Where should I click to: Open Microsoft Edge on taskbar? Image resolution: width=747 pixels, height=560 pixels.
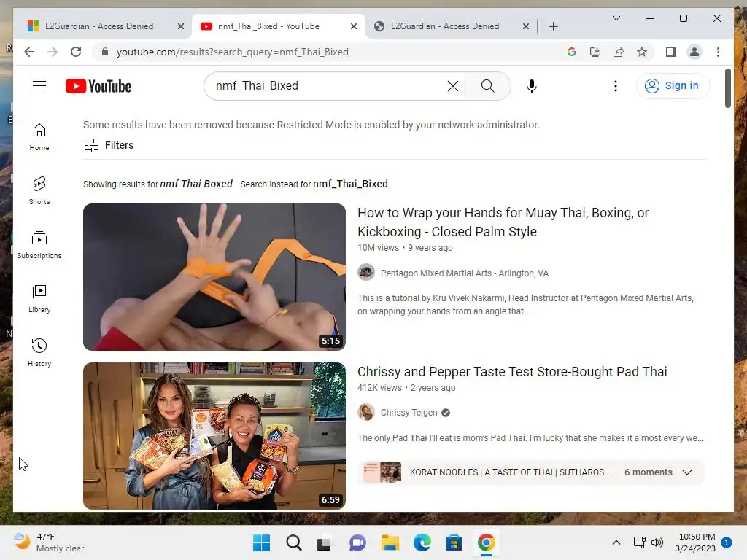tap(422, 542)
